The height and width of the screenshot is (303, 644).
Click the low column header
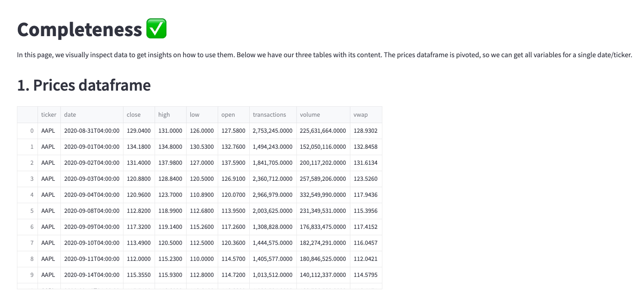click(202, 115)
